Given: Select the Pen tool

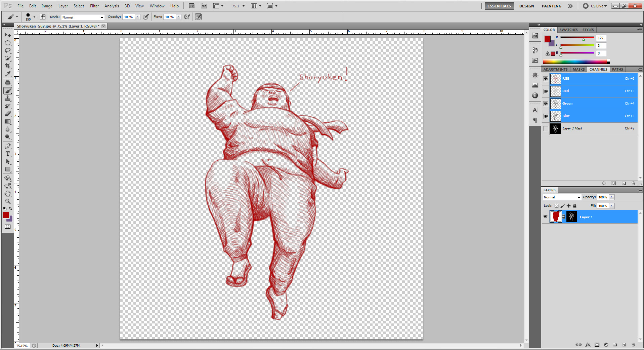Looking at the screenshot, I should click(x=8, y=146).
